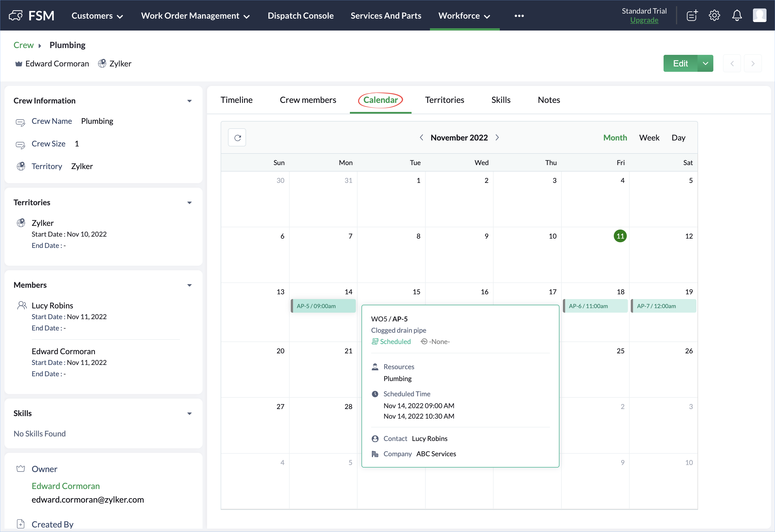Switch to the Crew members tab
The width and height of the screenshot is (775, 532).
(307, 100)
